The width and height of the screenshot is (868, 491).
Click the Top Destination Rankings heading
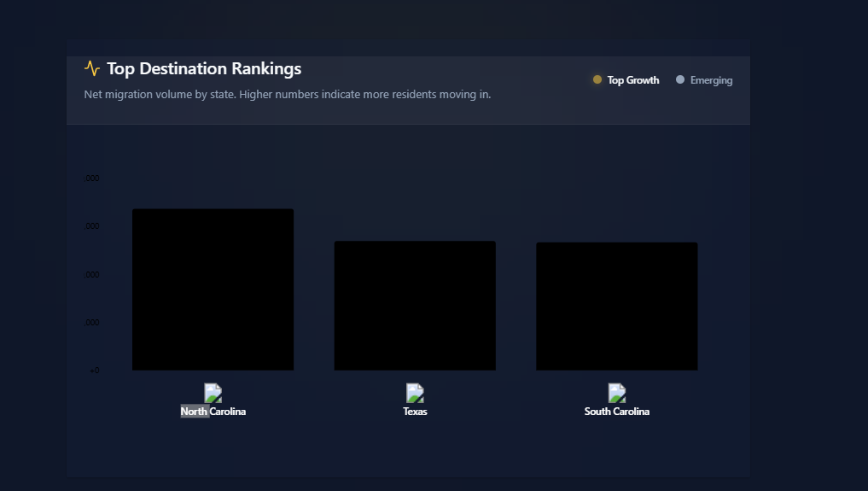click(x=204, y=68)
